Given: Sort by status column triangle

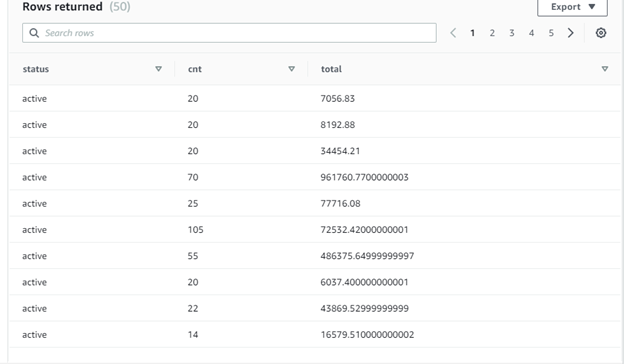Looking at the screenshot, I should (x=158, y=69).
